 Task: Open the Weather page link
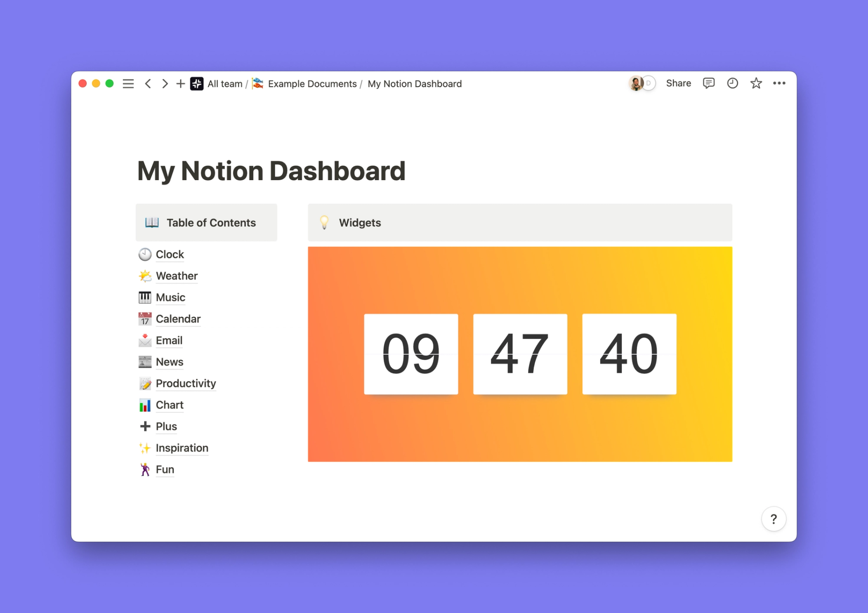point(177,276)
